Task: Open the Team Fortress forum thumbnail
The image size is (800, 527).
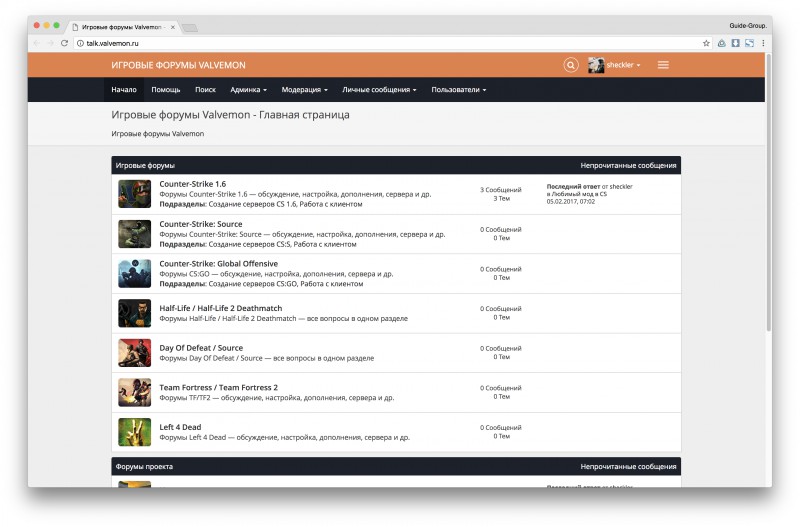Action: (x=135, y=392)
